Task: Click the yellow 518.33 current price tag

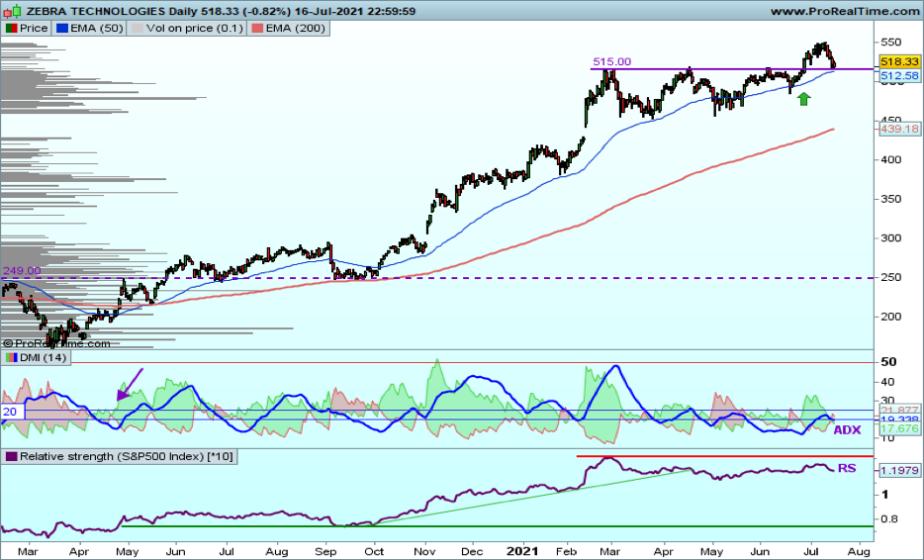Action: click(x=899, y=61)
